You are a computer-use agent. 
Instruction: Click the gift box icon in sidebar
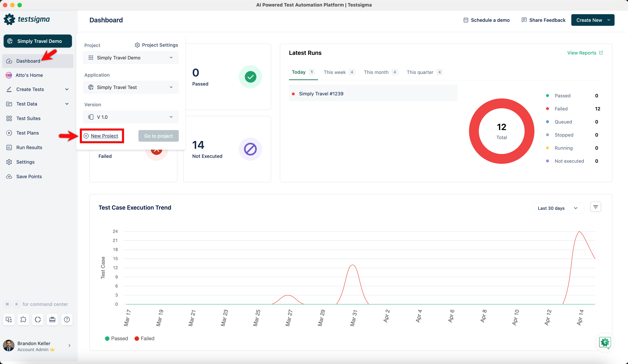coord(52,319)
